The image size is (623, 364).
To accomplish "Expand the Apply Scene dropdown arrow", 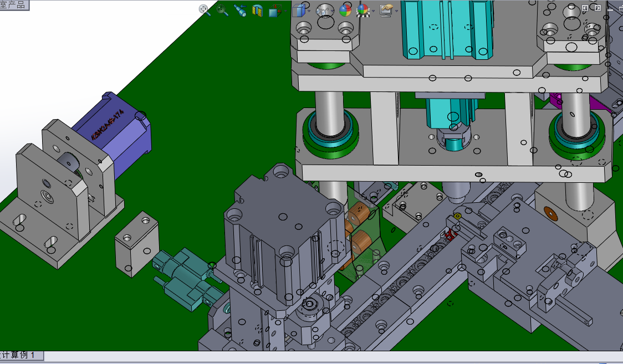I will 373,11.
